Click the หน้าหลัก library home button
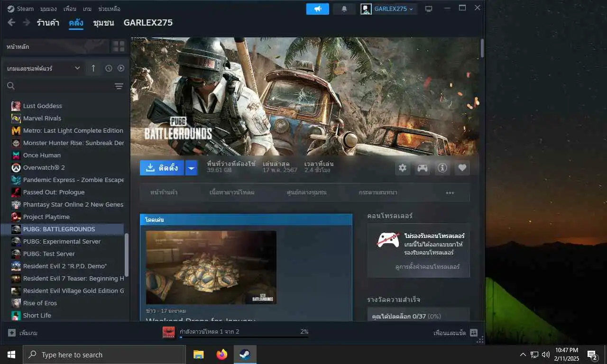 55,46
